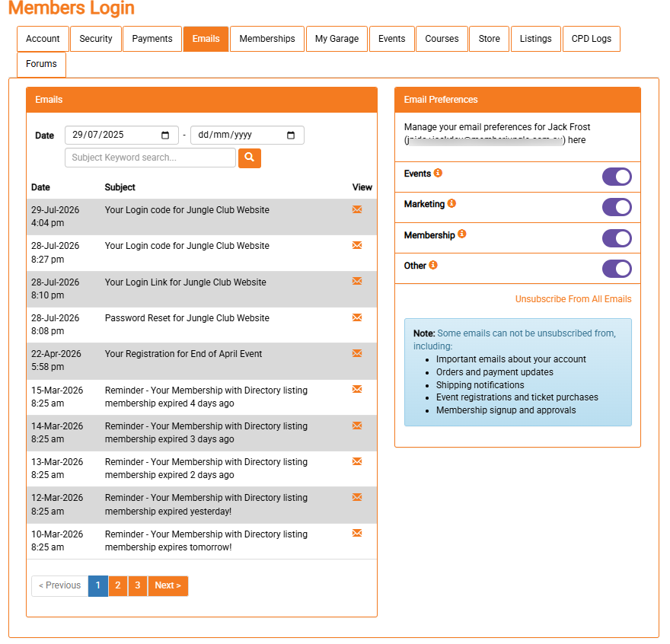Open the Payments tab
670x644 pixels.
(152, 39)
